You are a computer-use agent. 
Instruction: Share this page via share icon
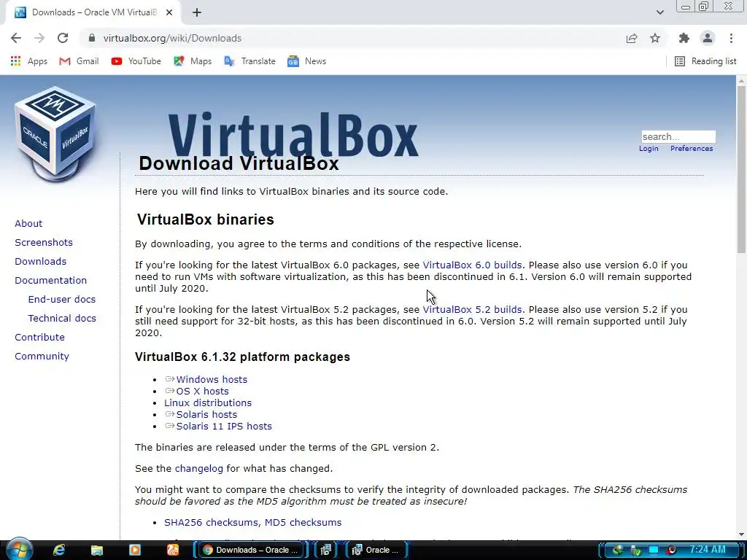pyautogui.click(x=632, y=38)
